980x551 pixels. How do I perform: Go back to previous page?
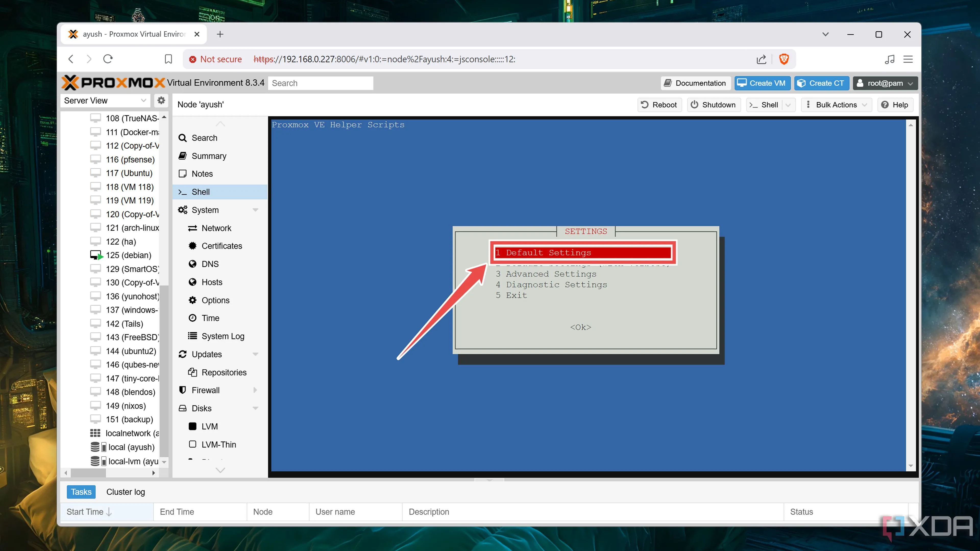[71, 59]
